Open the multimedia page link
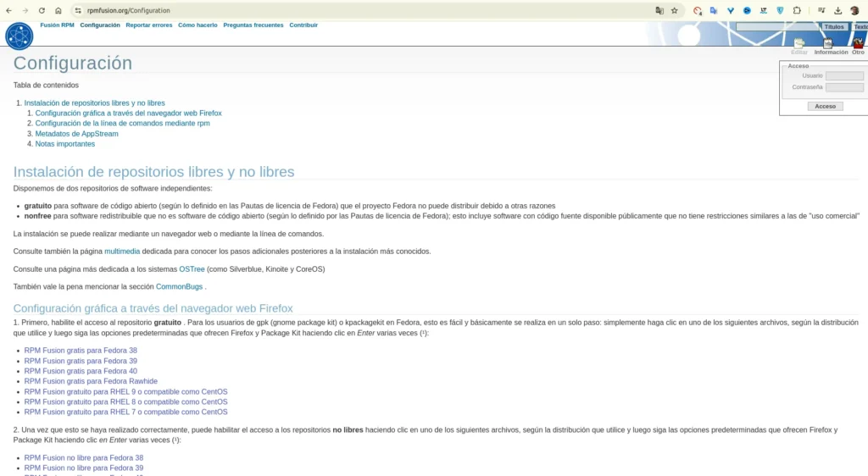 point(122,252)
